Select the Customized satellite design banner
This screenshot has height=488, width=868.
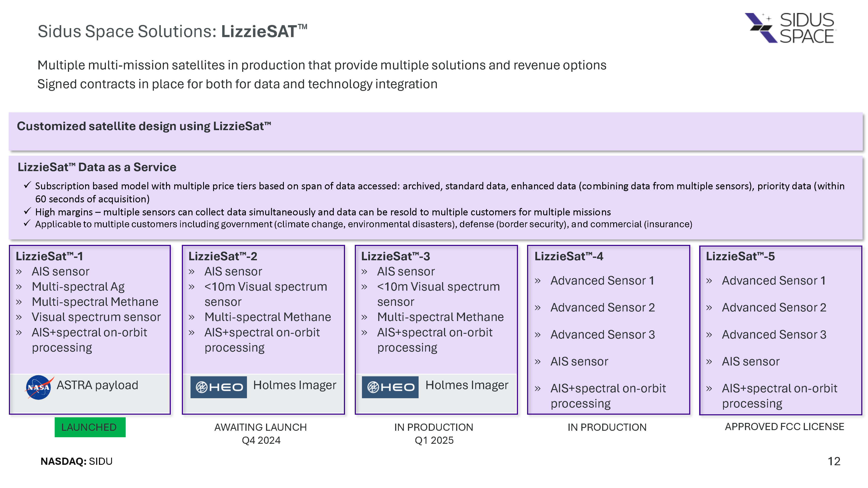pos(435,131)
